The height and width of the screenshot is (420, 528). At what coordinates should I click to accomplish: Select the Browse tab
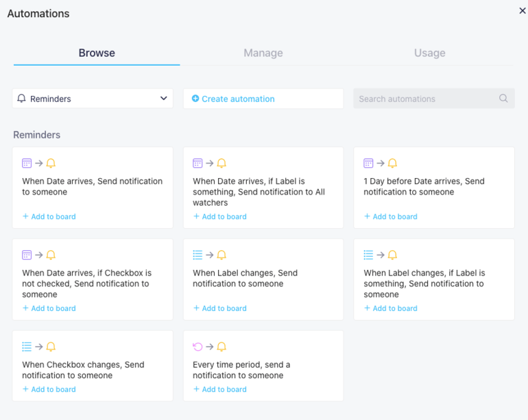pyautogui.click(x=97, y=53)
